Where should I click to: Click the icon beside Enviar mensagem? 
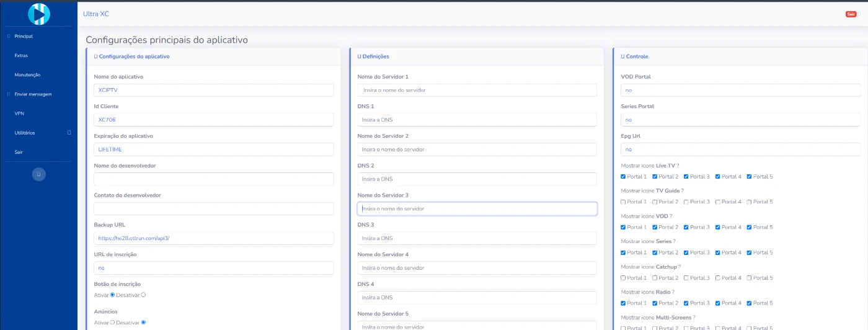[x=8, y=94]
